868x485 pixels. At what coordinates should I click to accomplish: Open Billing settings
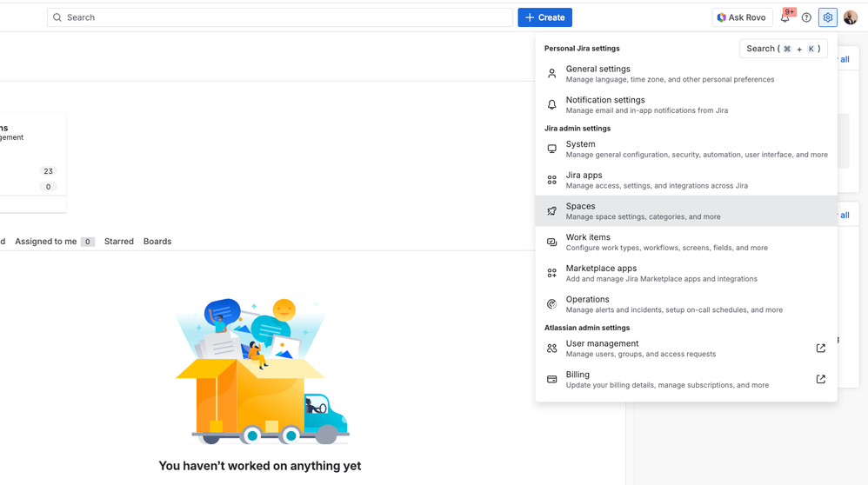click(x=686, y=379)
